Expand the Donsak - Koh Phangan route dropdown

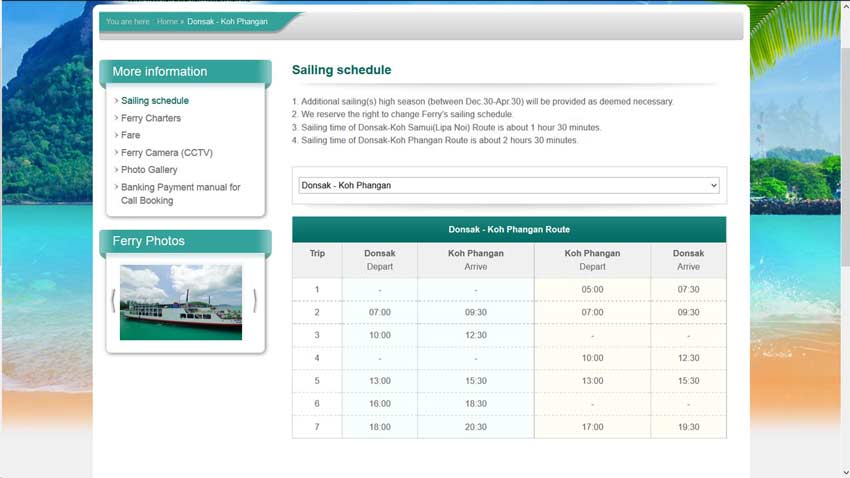(509, 185)
